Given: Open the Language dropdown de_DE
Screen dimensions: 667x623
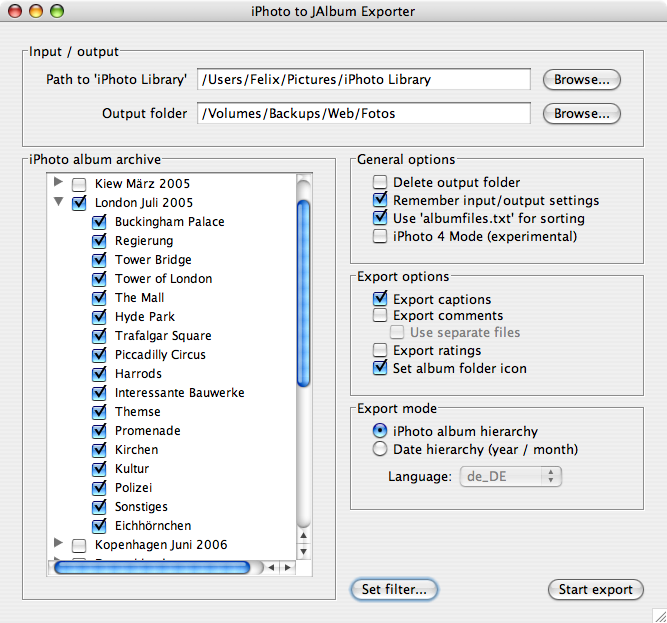Looking at the screenshot, I should (510, 476).
